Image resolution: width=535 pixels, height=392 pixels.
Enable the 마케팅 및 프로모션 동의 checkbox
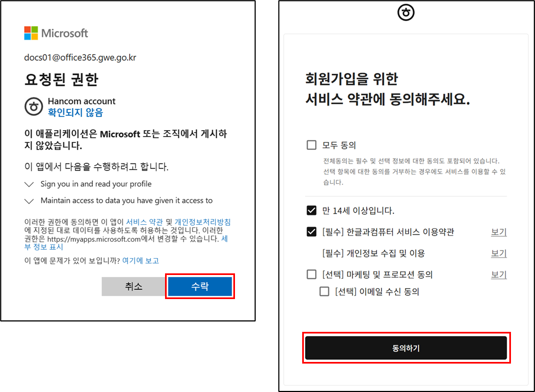(311, 274)
